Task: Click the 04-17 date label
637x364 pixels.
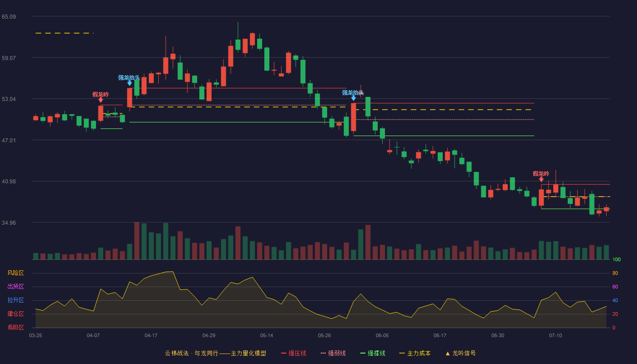Action: [151, 335]
